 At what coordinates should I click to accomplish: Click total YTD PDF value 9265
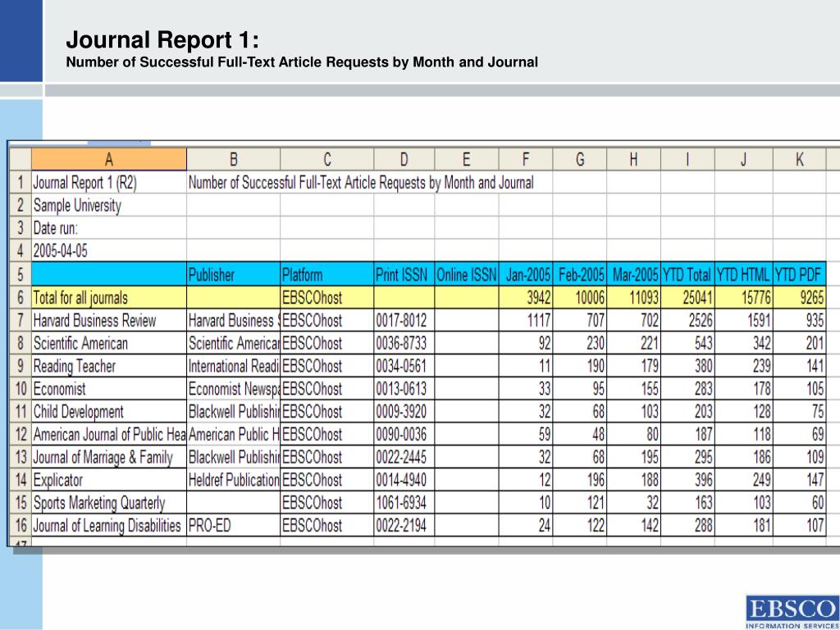click(x=799, y=297)
